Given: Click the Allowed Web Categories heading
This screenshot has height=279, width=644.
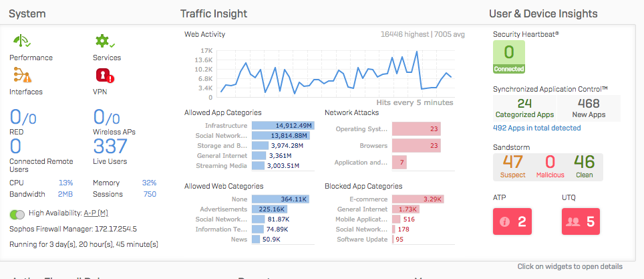Looking at the screenshot, I should pos(224,187).
